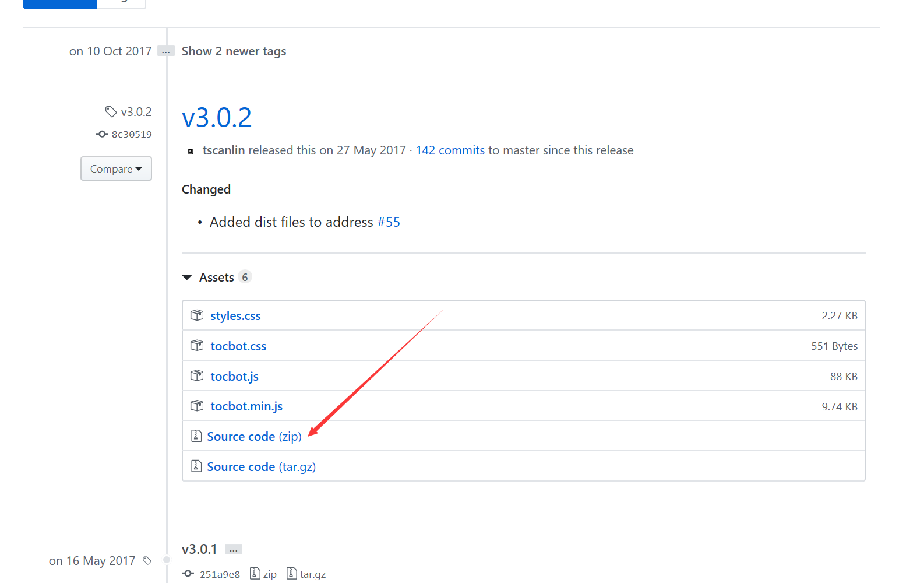Viewport: 924px width, 583px height.
Task: Click the 'on 16 May 2017' date
Action: pos(92,561)
